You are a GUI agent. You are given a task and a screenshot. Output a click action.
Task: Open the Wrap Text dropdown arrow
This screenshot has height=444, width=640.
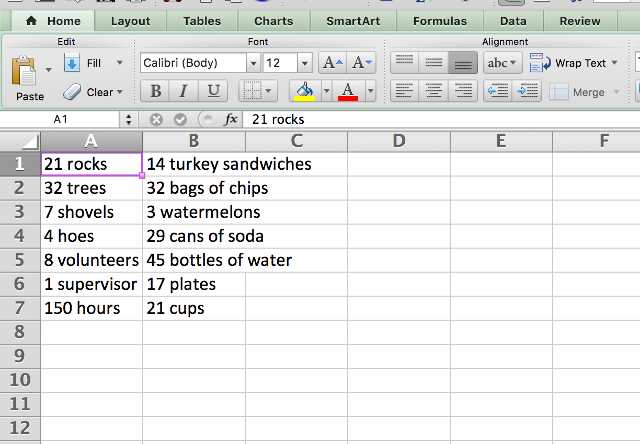pos(614,63)
